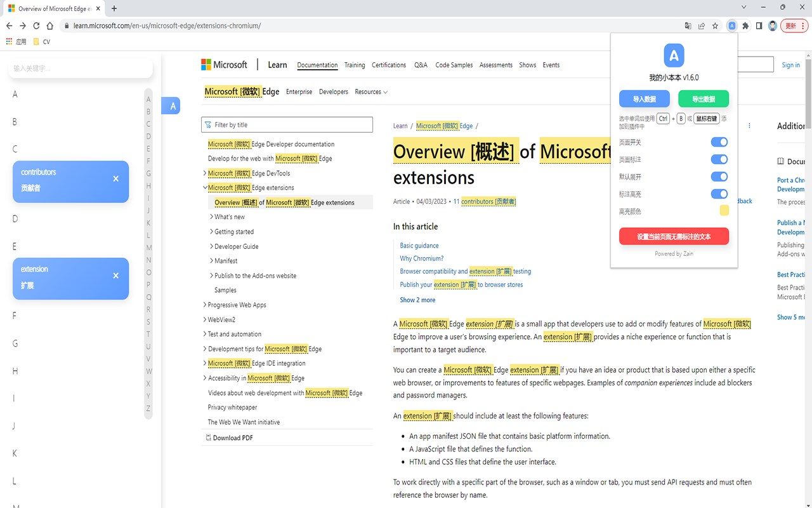Pick the 高亮颜色 yellow color swatch
Screen dimensions: 812x508
click(x=724, y=211)
